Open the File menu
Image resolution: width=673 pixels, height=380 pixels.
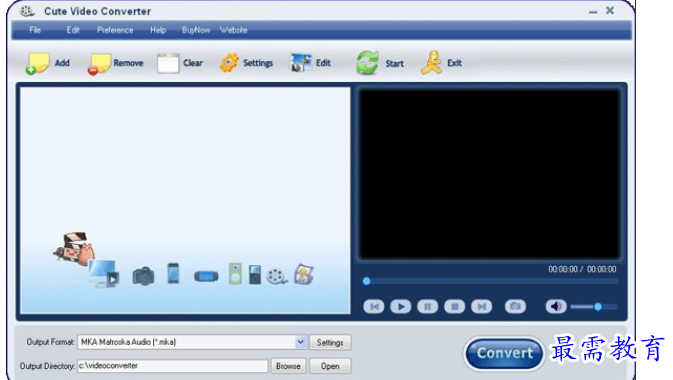click(35, 30)
